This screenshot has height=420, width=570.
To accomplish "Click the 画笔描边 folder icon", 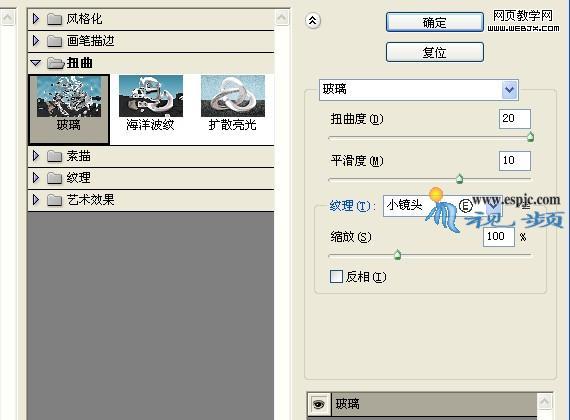I will point(55,41).
